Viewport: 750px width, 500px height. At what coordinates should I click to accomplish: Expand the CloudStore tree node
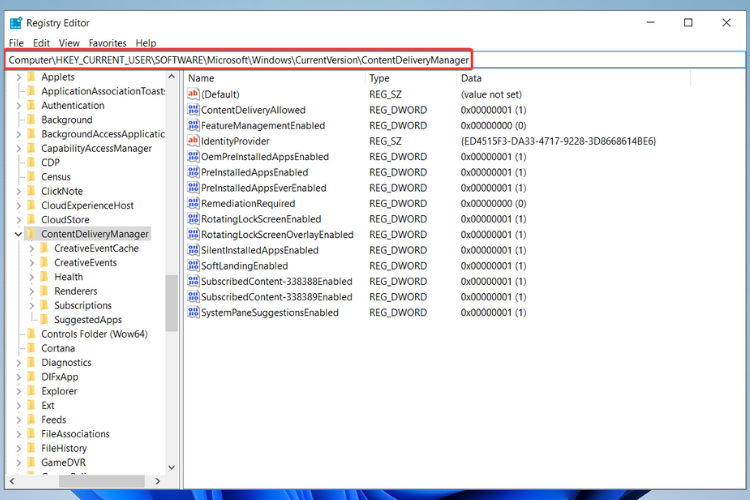[18, 220]
